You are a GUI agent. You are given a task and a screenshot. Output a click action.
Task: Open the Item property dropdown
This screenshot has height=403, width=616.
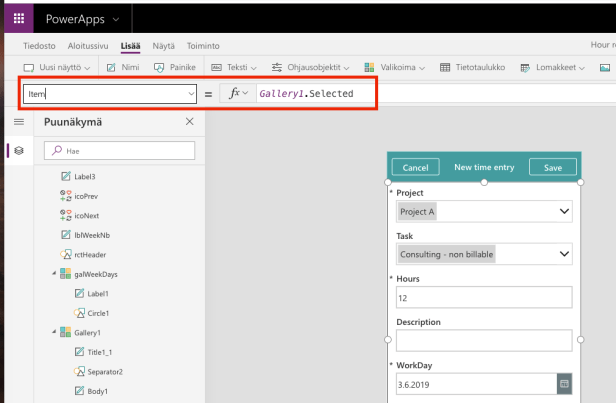click(190, 93)
